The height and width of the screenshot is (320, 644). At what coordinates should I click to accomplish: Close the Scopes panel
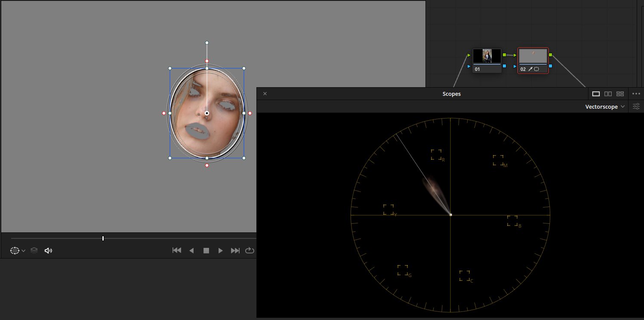(265, 94)
